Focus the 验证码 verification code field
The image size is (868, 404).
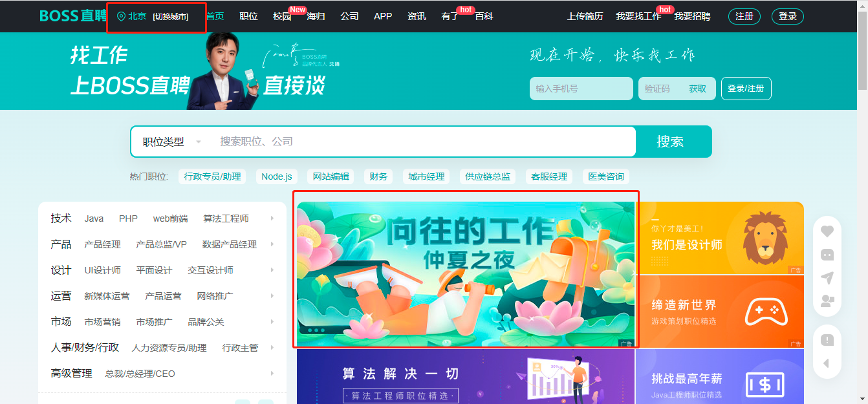pos(660,89)
